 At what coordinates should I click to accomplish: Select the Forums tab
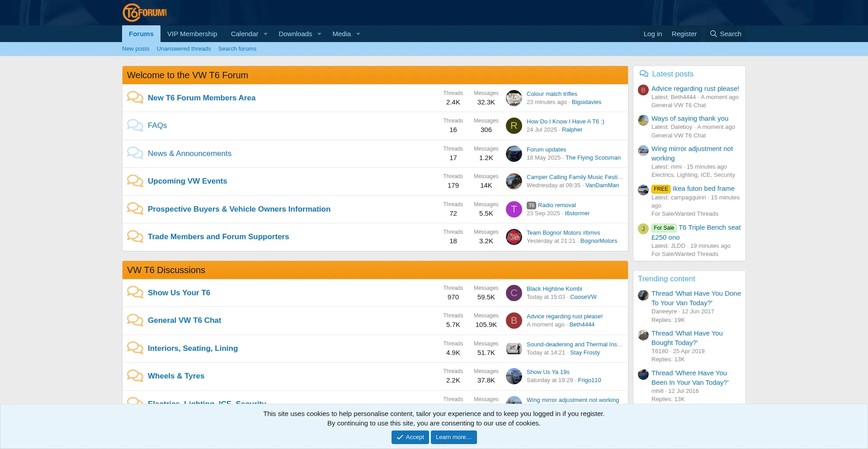coord(141,34)
